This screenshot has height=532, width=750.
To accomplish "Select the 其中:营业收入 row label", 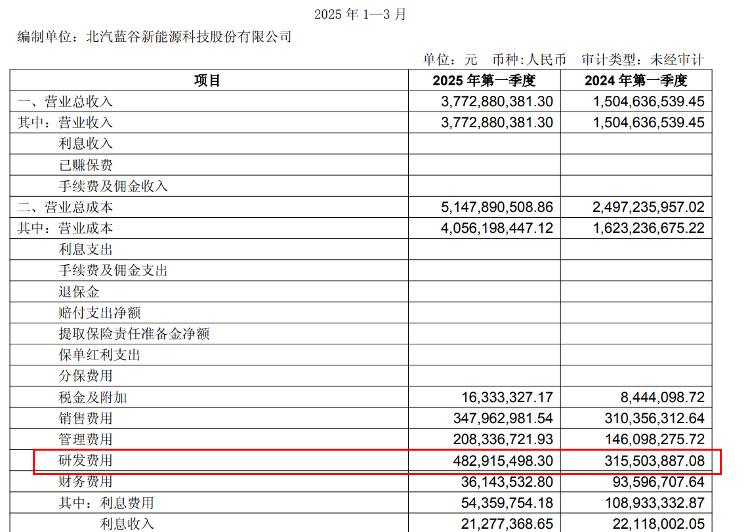I will (65, 122).
